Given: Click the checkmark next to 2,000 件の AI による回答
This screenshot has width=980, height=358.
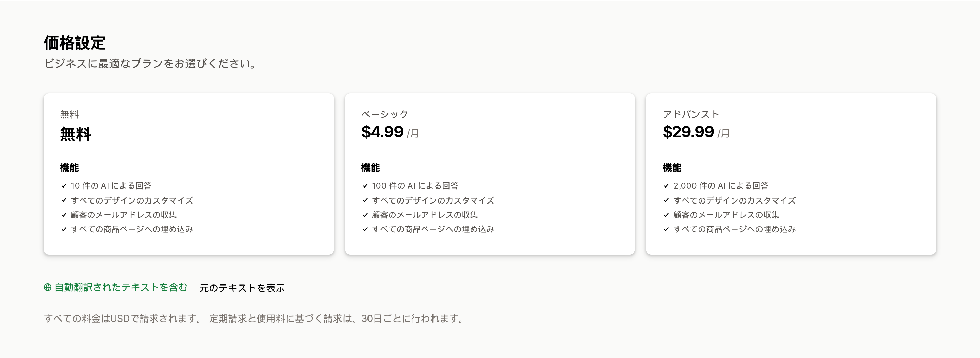Looking at the screenshot, I should tap(666, 186).
